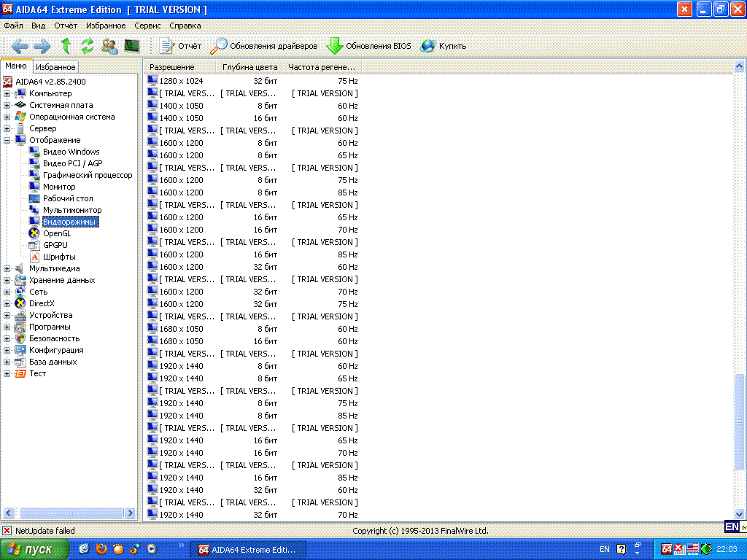Click the Купить globe button

tap(443, 46)
